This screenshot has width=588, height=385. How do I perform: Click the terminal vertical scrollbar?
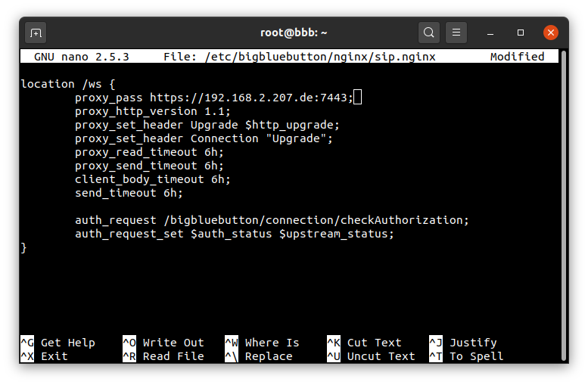(564, 206)
